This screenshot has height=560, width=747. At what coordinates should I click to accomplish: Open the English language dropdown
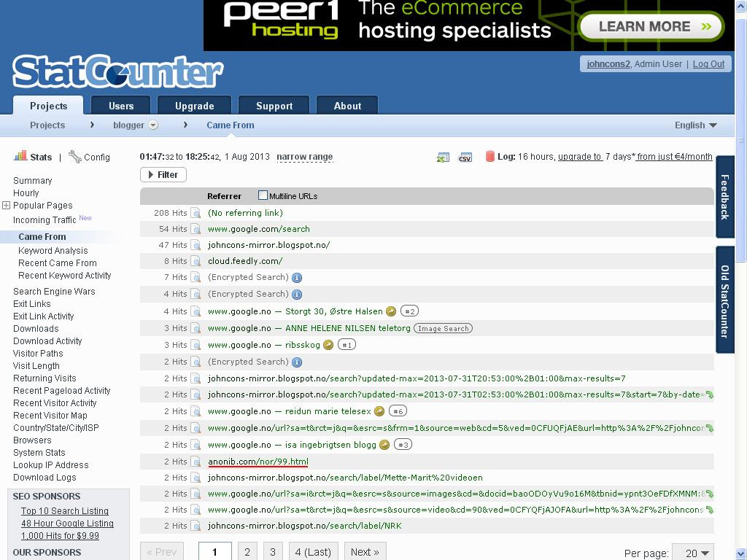695,125
